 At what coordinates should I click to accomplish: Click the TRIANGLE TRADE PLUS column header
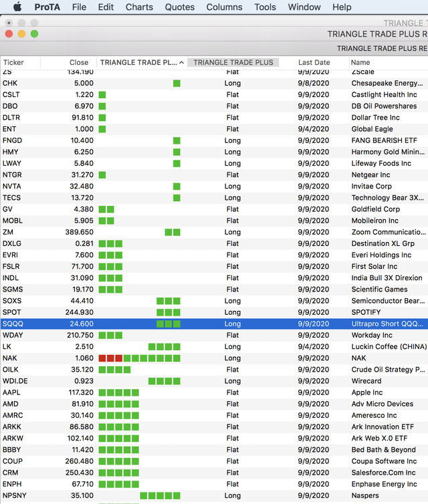(233, 62)
